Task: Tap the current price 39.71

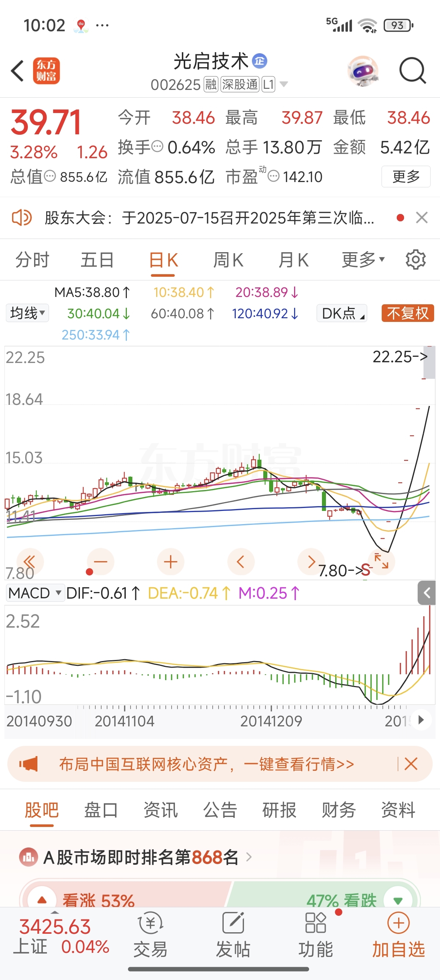Action: [46, 123]
